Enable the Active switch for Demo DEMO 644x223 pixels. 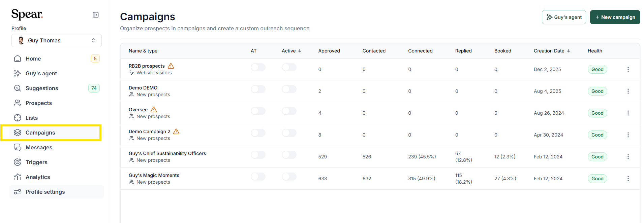(x=289, y=89)
